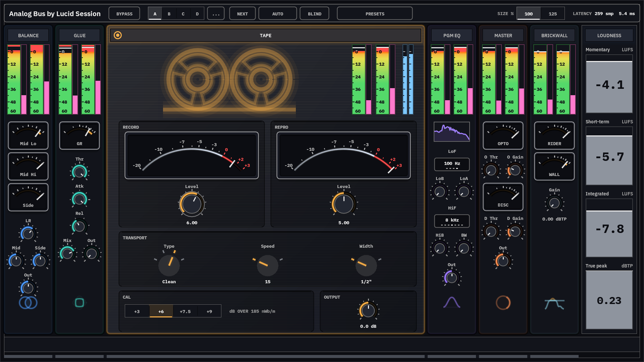
Task: Select calibration +7.5
Action: pos(185,311)
